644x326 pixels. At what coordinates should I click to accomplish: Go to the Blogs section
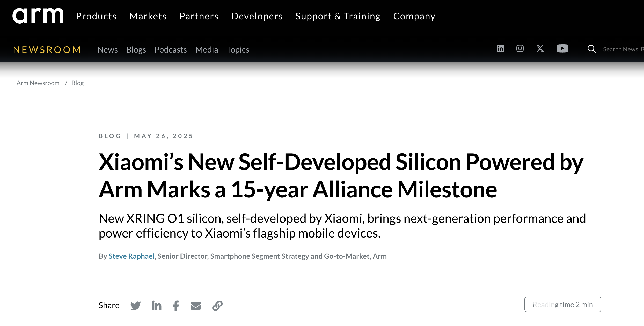tap(136, 50)
